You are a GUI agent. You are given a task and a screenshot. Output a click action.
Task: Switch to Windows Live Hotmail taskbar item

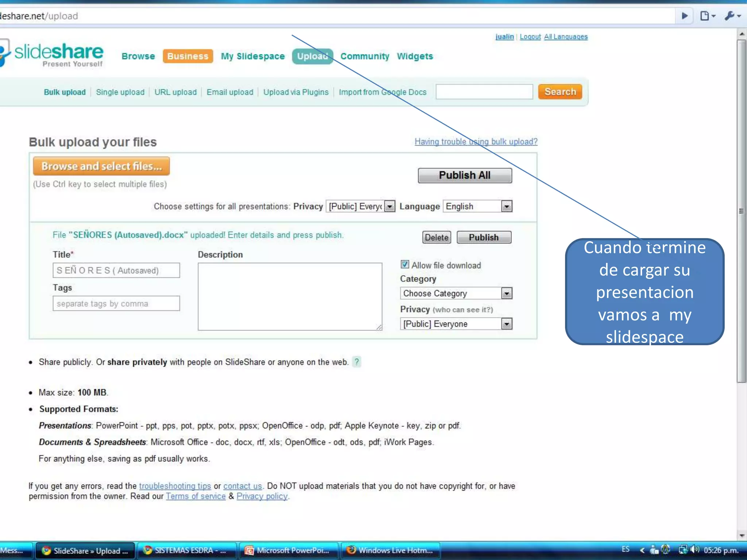click(390, 551)
